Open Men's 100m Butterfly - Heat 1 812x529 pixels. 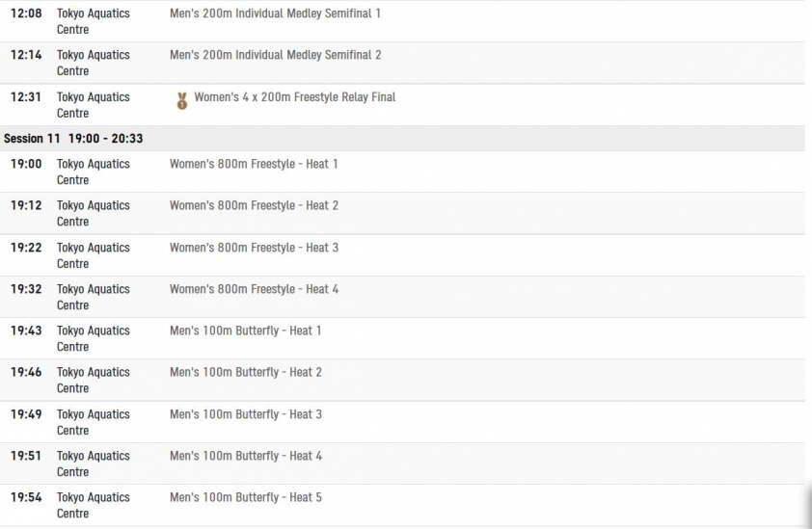tap(246, 331)
